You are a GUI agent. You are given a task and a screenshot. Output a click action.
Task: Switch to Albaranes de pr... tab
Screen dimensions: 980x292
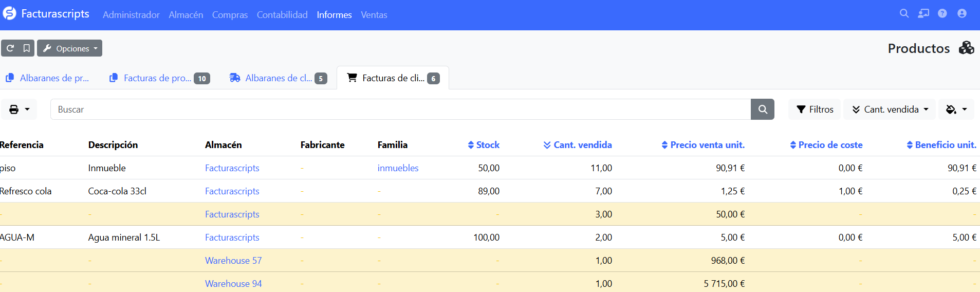tap(47, 78)
